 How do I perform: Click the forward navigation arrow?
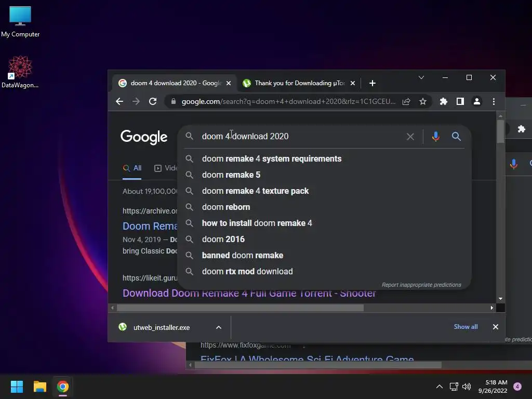point(136,101)
